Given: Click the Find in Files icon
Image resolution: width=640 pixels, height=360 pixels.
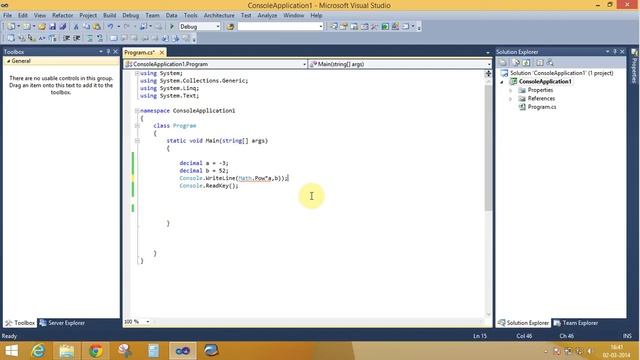Looking at the screenshot, I should 230,27.
